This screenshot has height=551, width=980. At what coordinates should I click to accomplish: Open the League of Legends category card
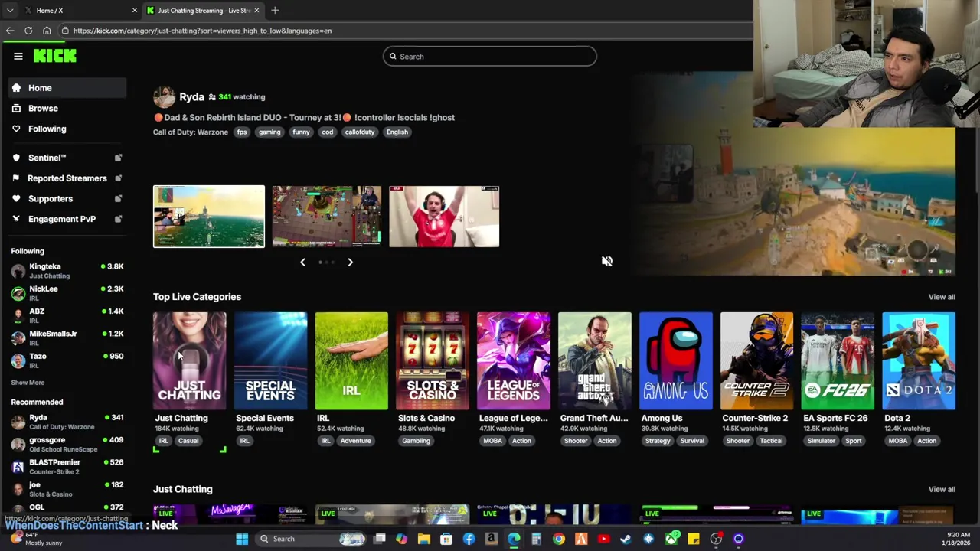pyautogui.click(x=513, y=360)
